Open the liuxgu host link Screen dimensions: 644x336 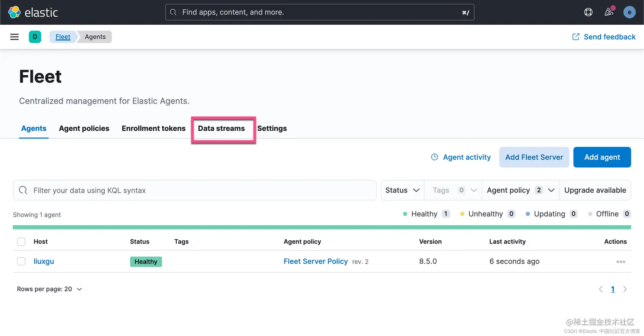tap(44, 261)
